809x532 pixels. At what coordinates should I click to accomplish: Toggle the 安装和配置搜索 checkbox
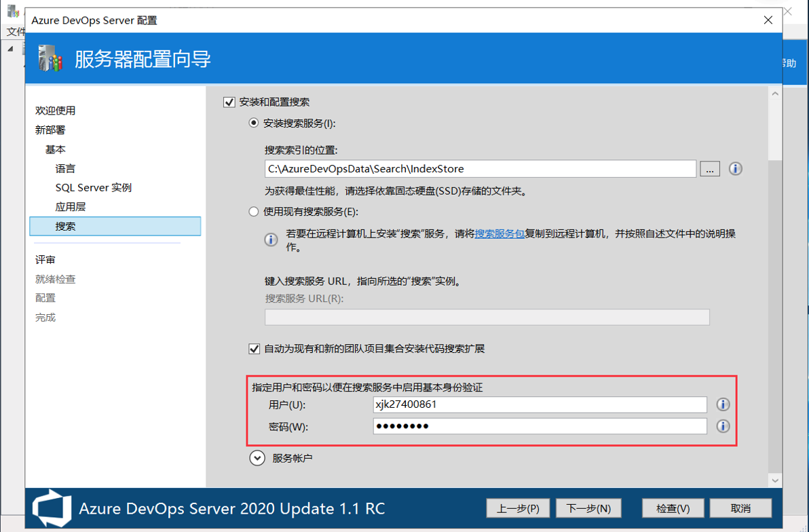pyautogui.click(x=229, y=102)
